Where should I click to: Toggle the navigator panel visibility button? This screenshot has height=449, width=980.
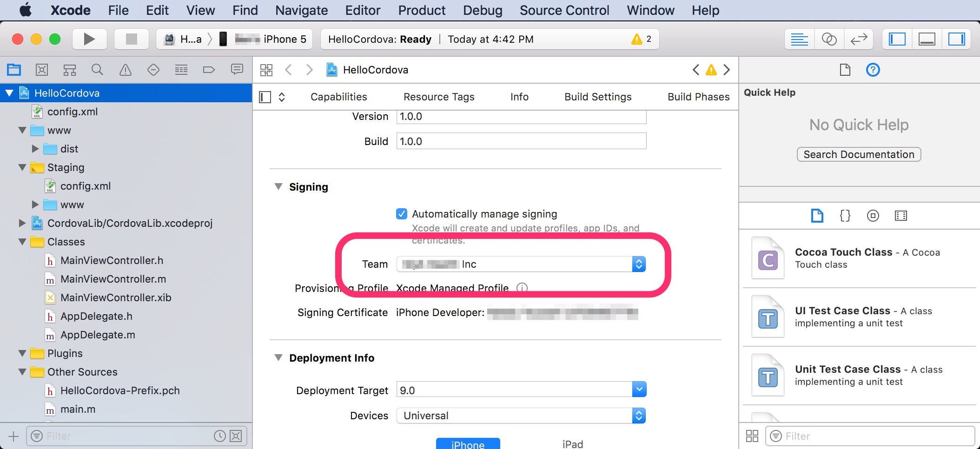[x=896, y=39]
